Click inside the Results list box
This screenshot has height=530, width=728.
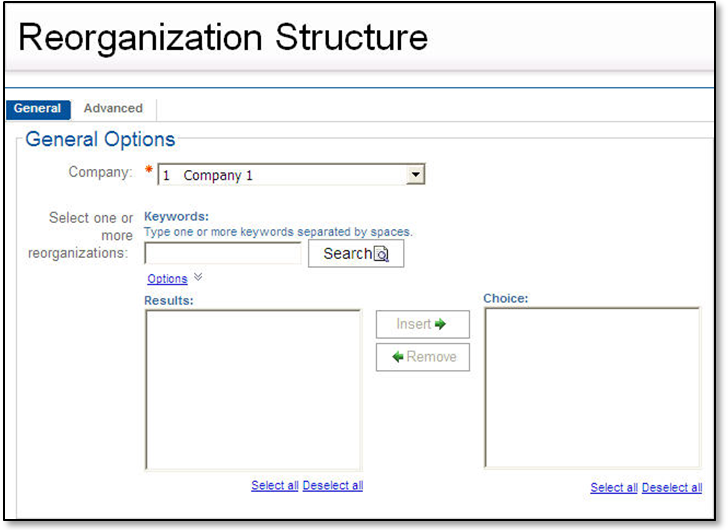[253, 389]
